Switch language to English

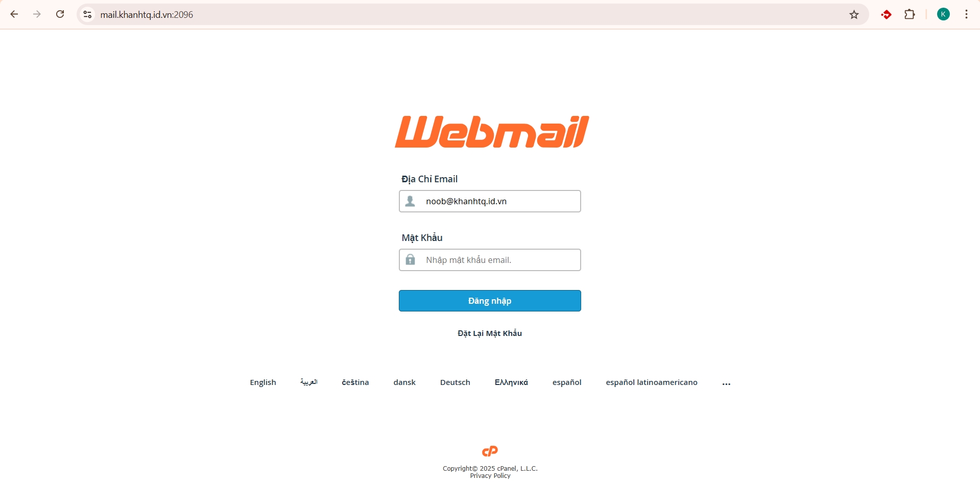[263, 382]
